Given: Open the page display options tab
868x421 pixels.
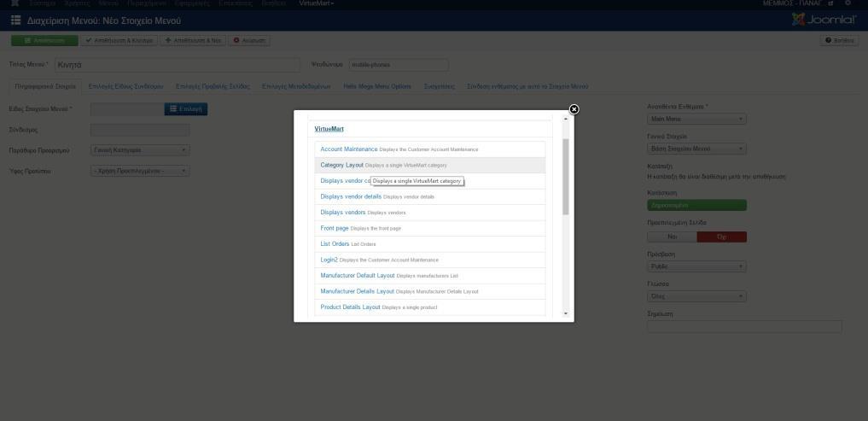Looking at the screenshot, I should point(213,86).
